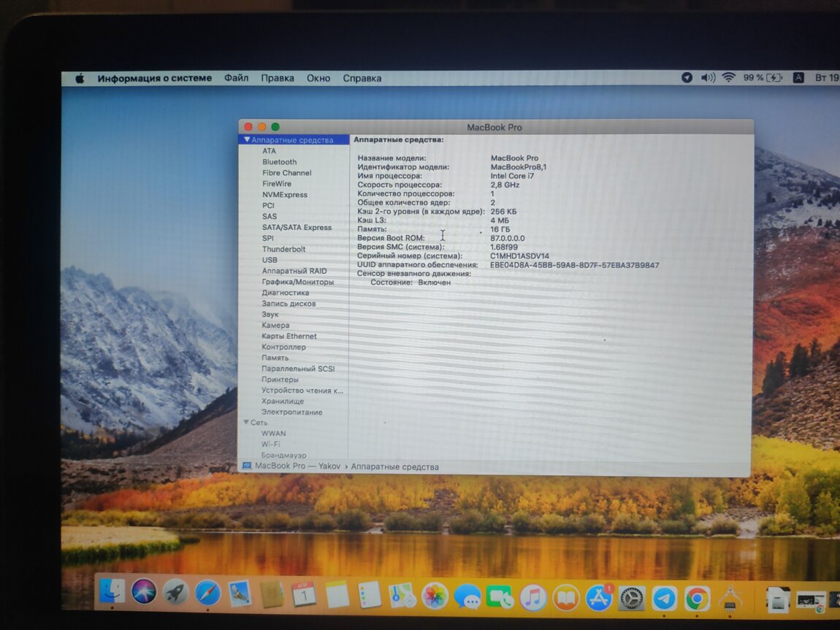Open Finder from the Dock

112,591
